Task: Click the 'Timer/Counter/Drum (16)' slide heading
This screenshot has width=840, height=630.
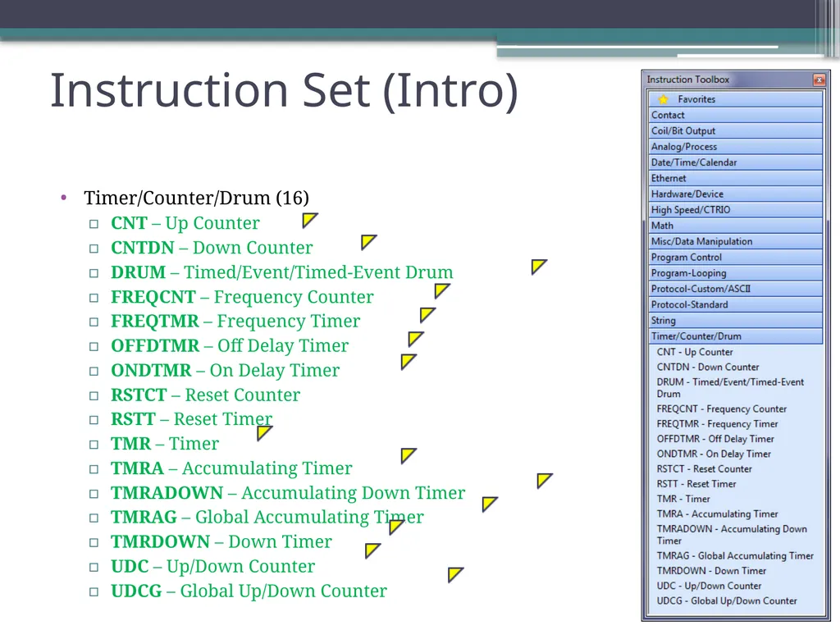Action: click(x=196, y=198)
